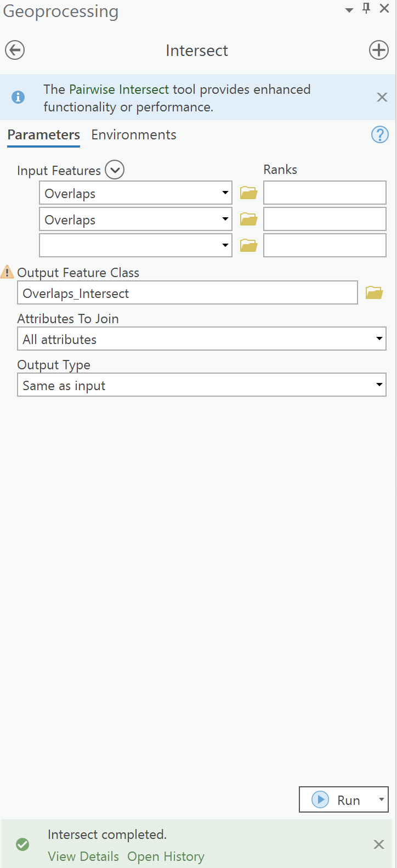The image size is (397, 868).
Task: Click the empty third input features field
Action: coord(132,245)
